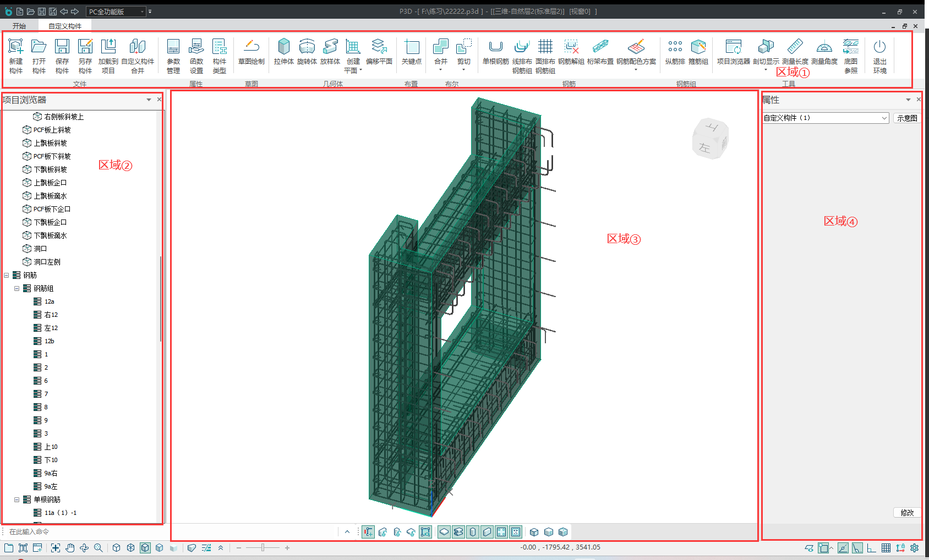Toggle the highlighted 3D box view mode button
Screen dimensions: 929x560
tap(145, 548)
